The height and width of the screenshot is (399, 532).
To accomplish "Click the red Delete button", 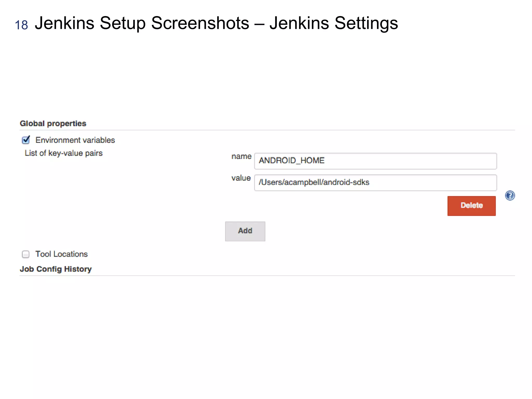I will coord(471,206).
